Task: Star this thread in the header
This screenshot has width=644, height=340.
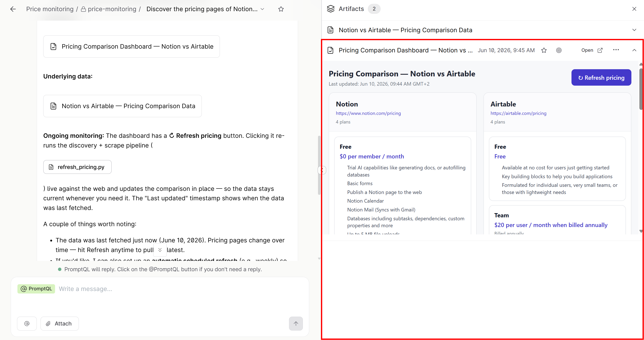Action: tap(281, 9)
